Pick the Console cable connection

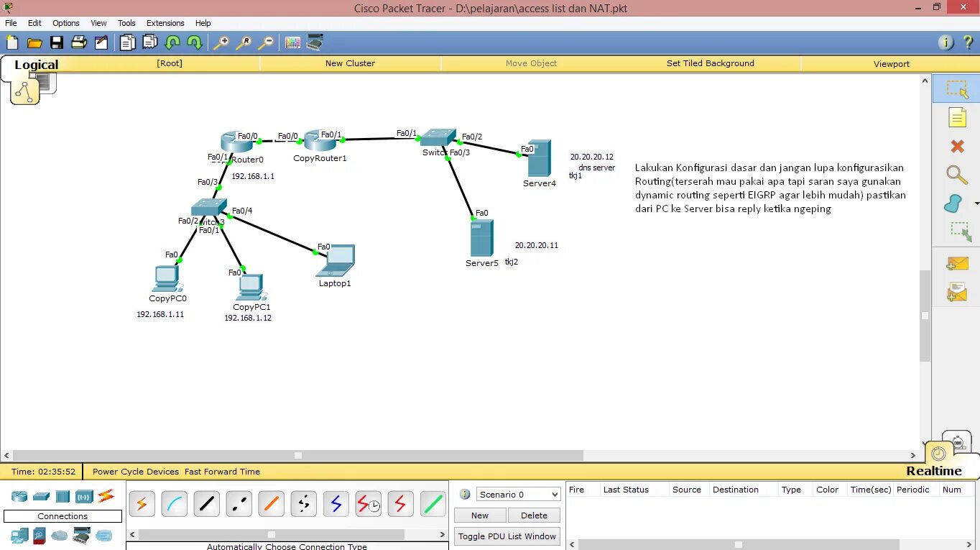(174, 504)
